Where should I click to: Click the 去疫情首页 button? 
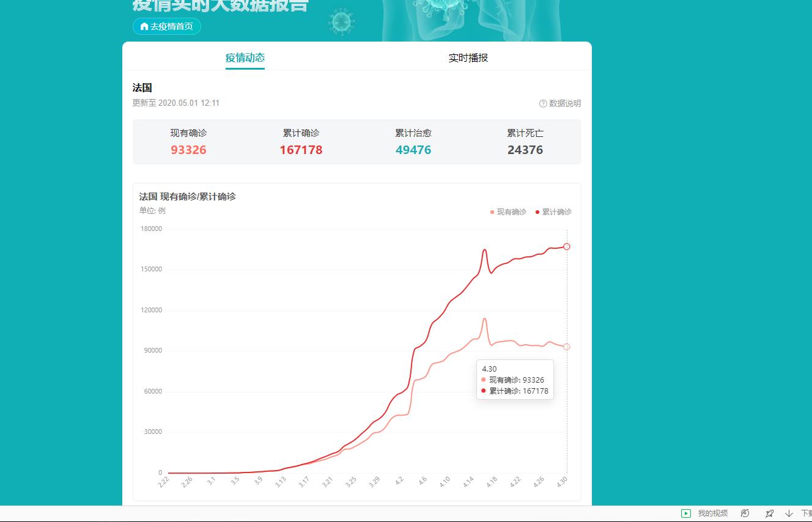(x=166, y=26)
